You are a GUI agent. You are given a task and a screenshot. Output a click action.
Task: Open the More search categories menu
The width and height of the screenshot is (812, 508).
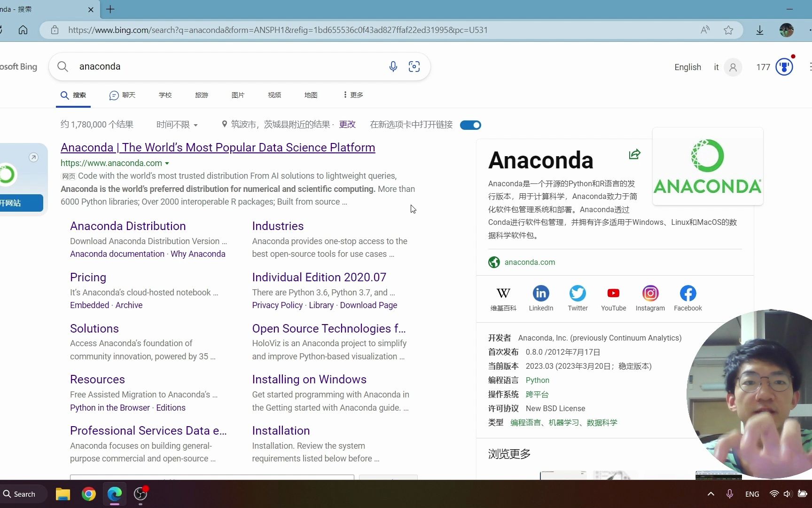[x=353, y=95]
